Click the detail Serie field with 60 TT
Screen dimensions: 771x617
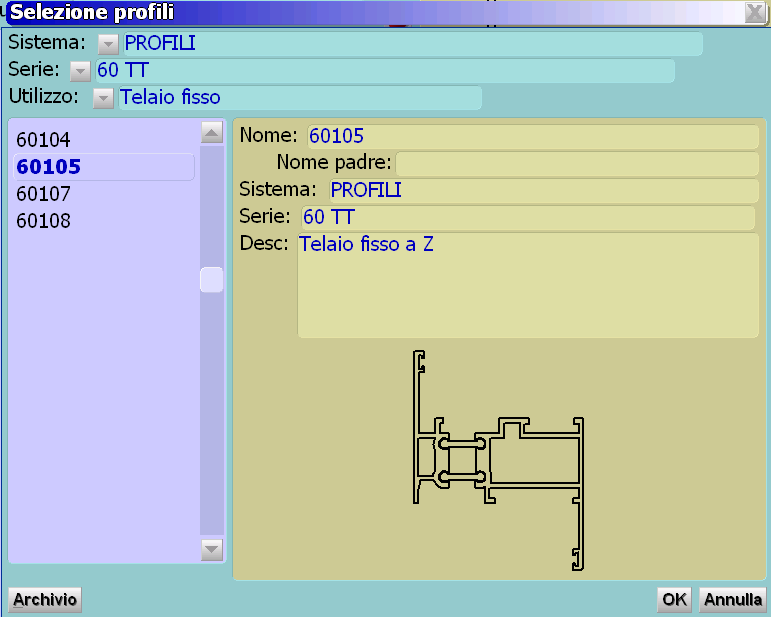pos(528,217)
